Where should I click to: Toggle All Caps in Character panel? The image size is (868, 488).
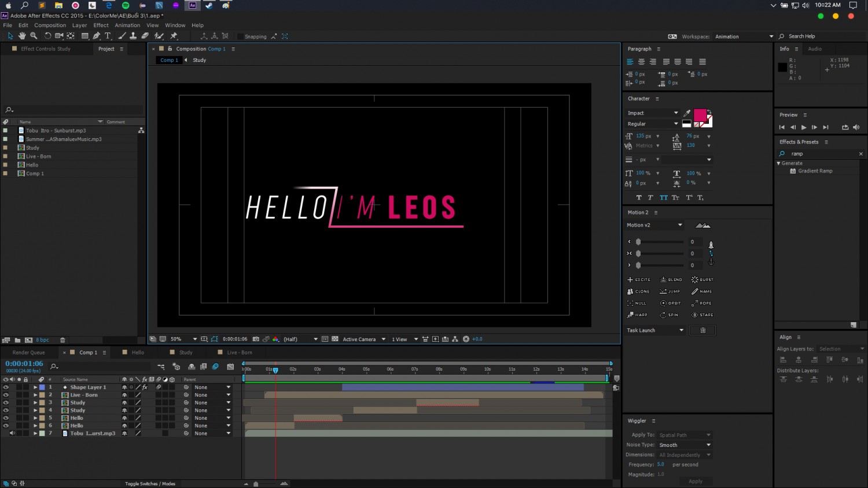coord(664,197)
